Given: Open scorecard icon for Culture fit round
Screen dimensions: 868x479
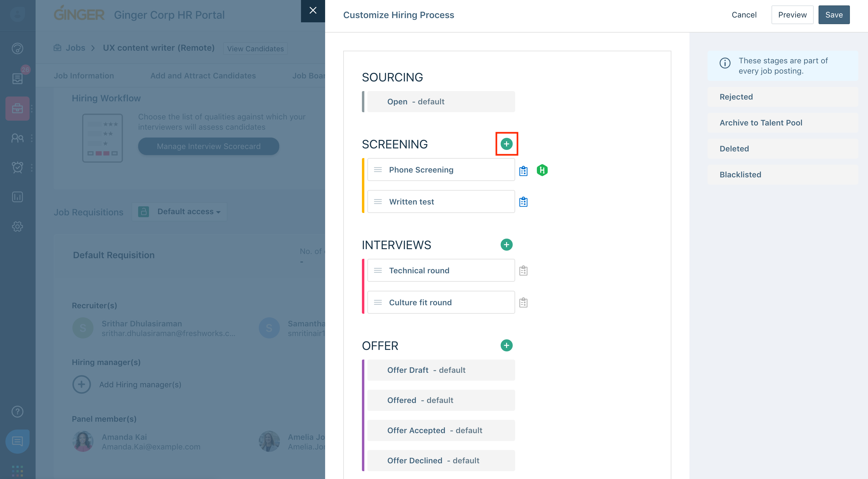Looking at the screenshot, I should click(x=523, y=303).
